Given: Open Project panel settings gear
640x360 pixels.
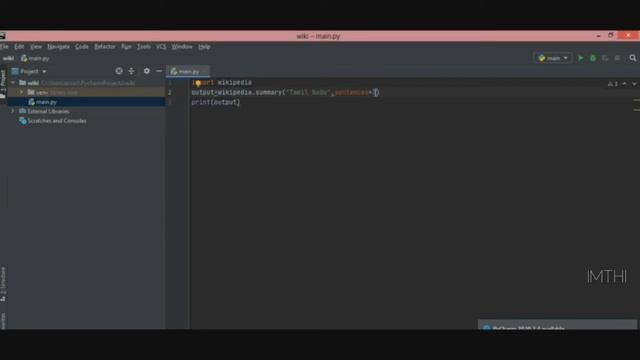Looking at the screenshot, I should 147,71.
